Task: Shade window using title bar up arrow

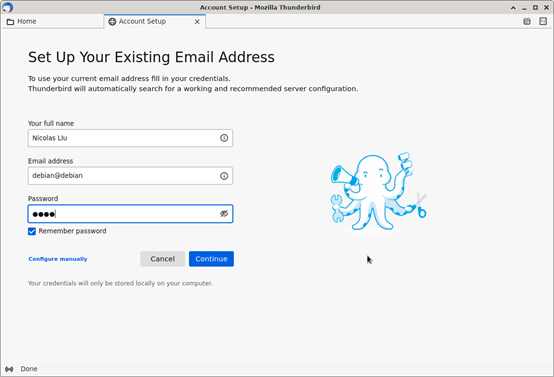Action: point(513,7)
